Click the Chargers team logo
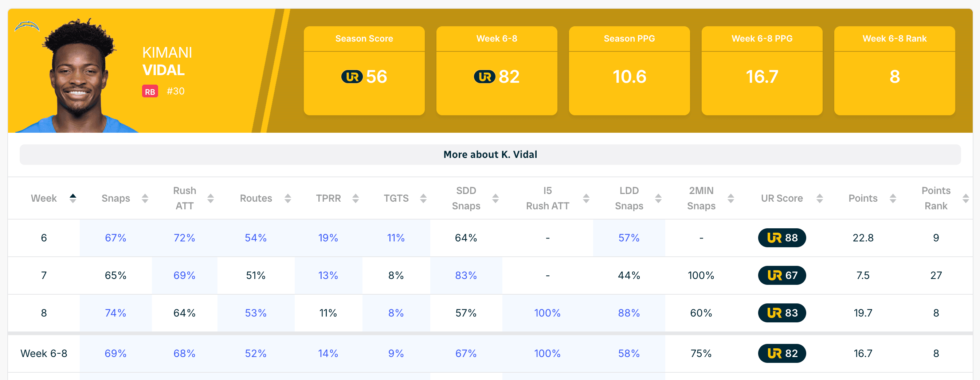This screenshot has width=980, height=380. click(27, 27)
